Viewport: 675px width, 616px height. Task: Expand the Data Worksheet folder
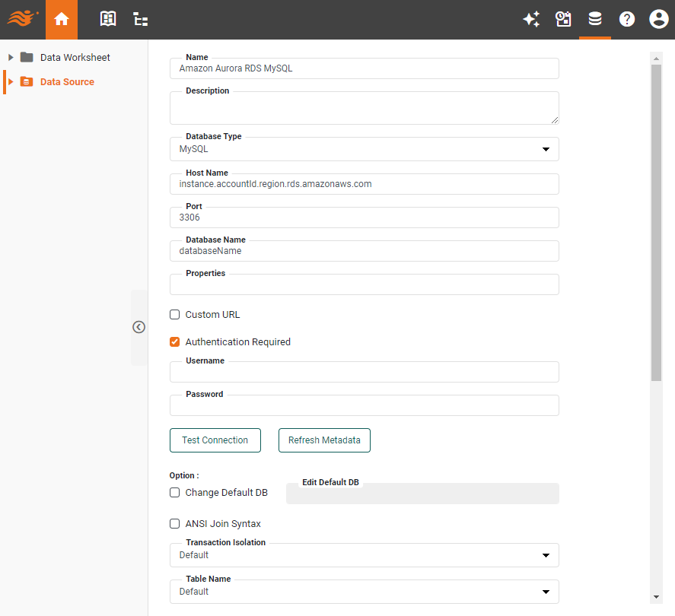pyautogui.click(x=10, y=57)
